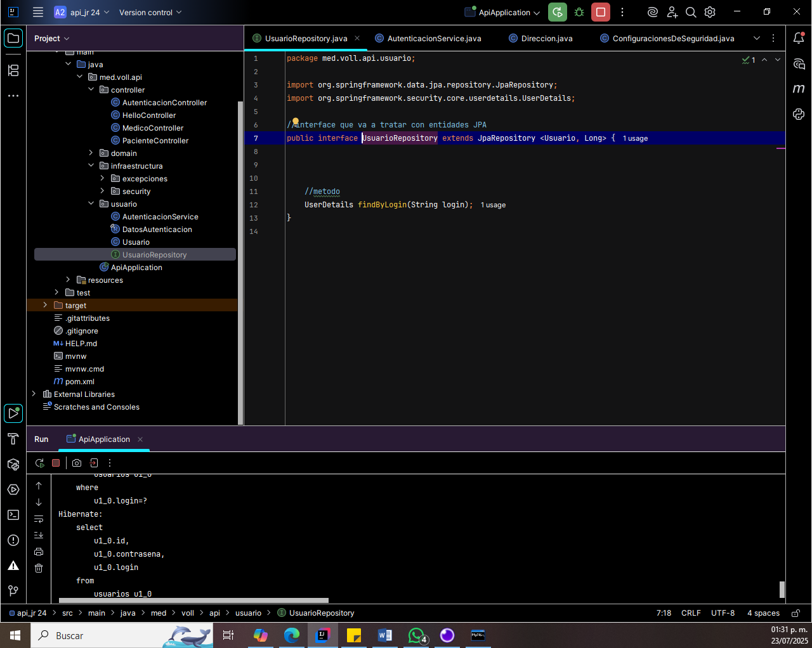The image size is (812, 648).
Task: Click the horizontal scrollbar of console
Action: (193, 600)
